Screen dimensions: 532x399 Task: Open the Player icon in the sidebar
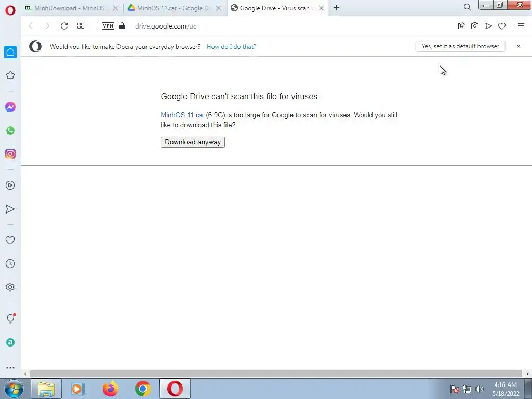coord(10,185)
